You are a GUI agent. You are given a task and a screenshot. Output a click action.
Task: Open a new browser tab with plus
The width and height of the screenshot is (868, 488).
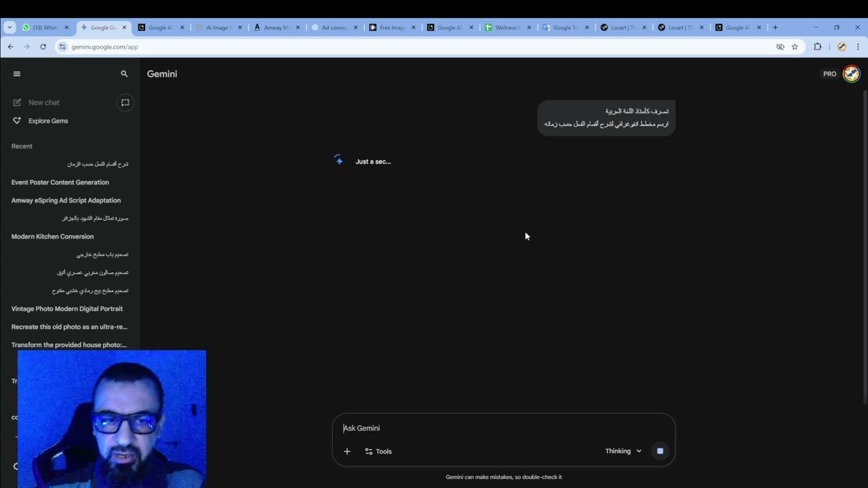coord(775,28)
